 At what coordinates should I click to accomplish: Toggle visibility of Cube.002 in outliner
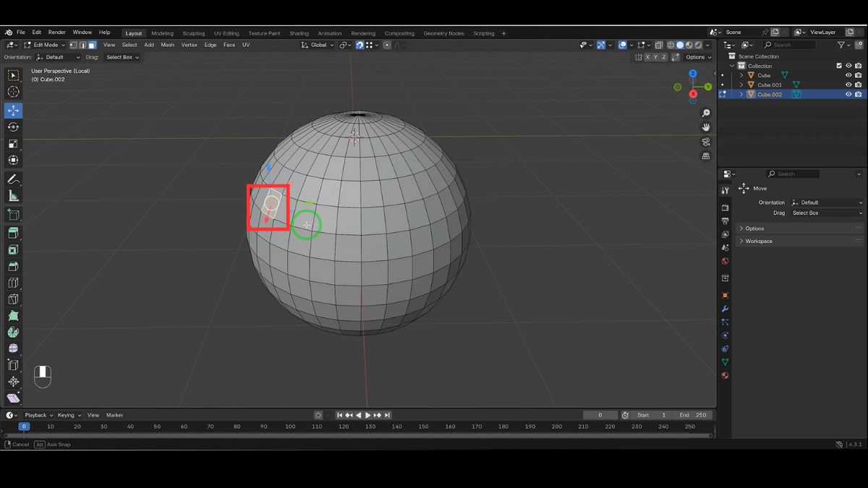[x=848, y=94]
